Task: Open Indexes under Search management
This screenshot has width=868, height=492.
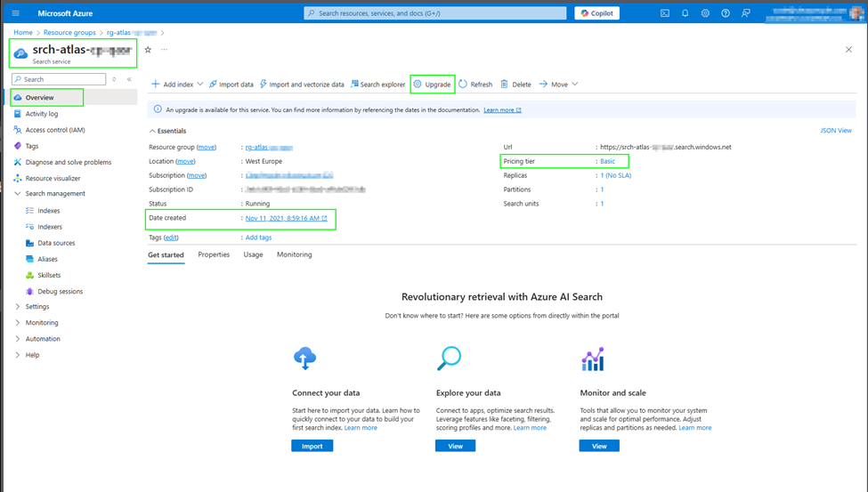Action: pyautogui.click(x=49, y=211)
